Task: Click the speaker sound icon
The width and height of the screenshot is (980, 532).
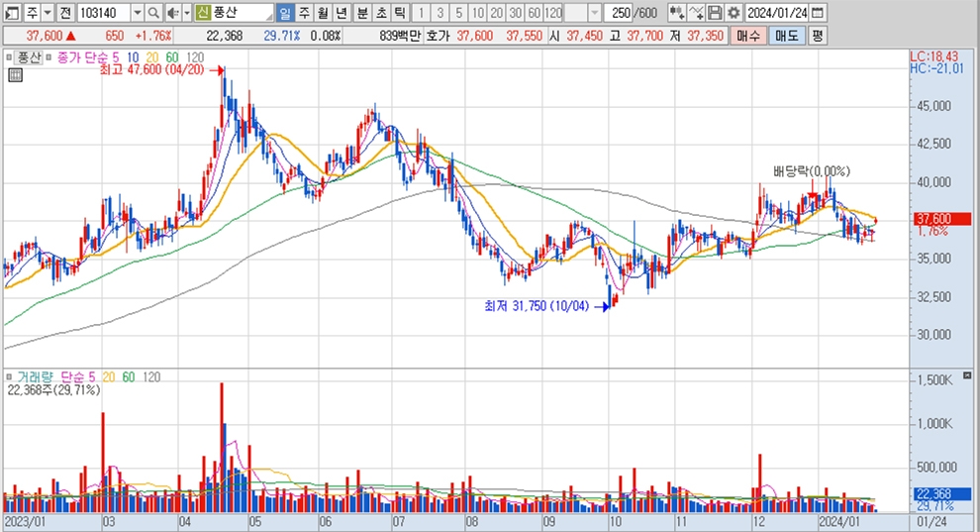Action: coord(171,13)
